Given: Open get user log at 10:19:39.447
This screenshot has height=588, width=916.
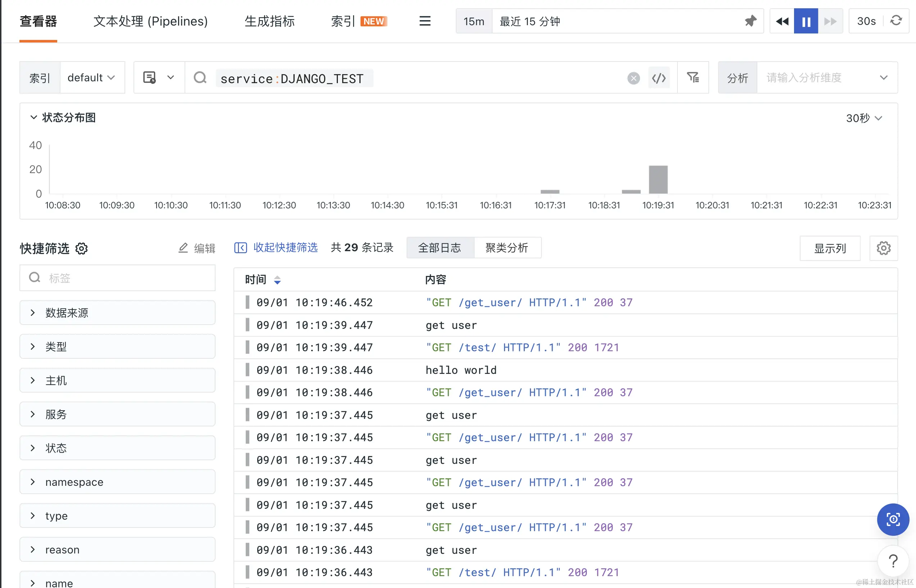Looking at the screenshot, I should pyautogui.click(x=566, y=325).
